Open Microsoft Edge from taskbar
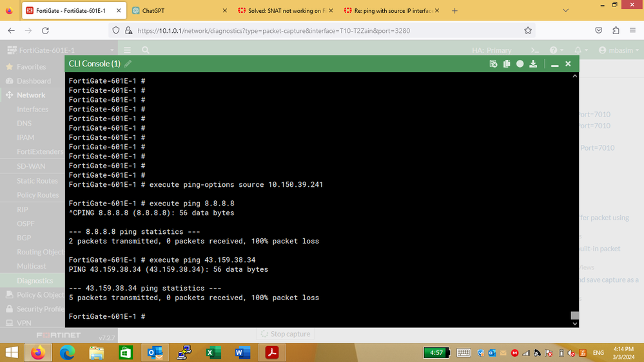 pyautogui.click(x=67, y=352)
